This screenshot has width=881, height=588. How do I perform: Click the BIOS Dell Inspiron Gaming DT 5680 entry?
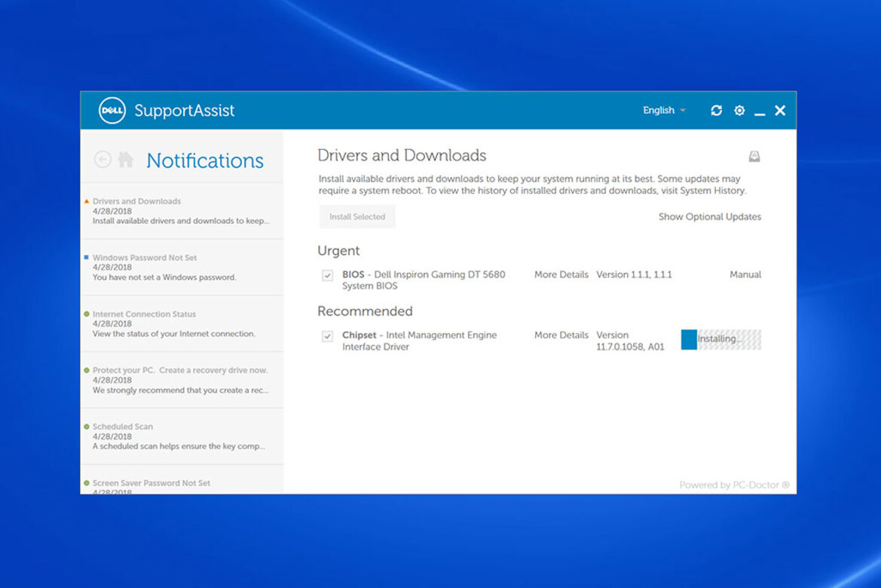pos(424,280)
